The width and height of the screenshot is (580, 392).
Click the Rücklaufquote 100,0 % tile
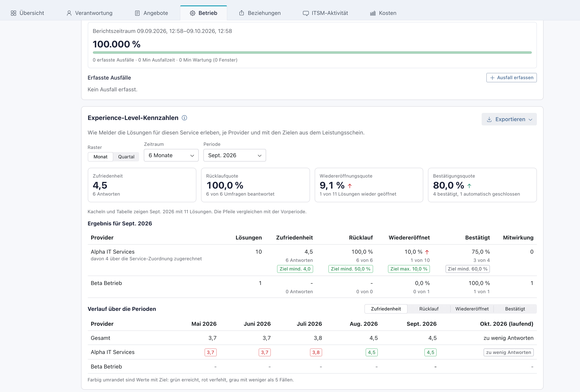pyautogui.click(x=255, y=185)
